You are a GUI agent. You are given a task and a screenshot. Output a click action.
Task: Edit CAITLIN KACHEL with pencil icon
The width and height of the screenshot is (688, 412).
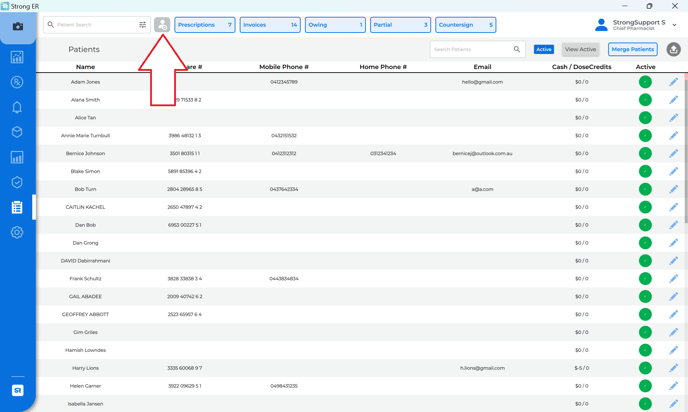pyautogui.click(x=674, y=207)
